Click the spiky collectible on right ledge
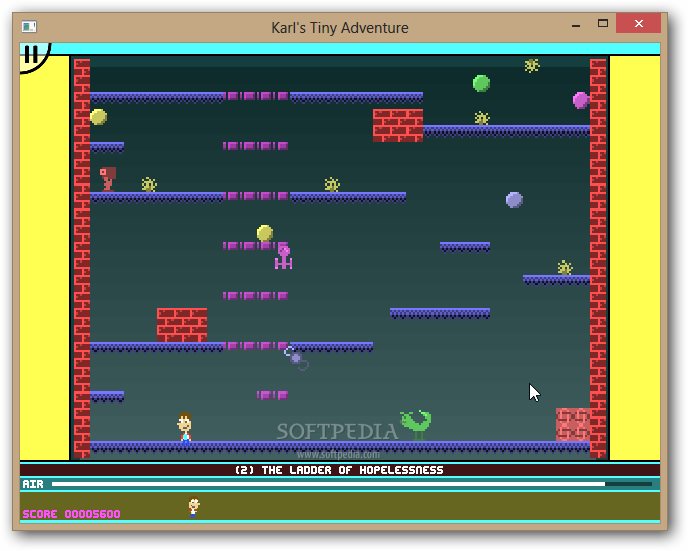This screenshot has width=688, height=551. [x=565, y=267]
